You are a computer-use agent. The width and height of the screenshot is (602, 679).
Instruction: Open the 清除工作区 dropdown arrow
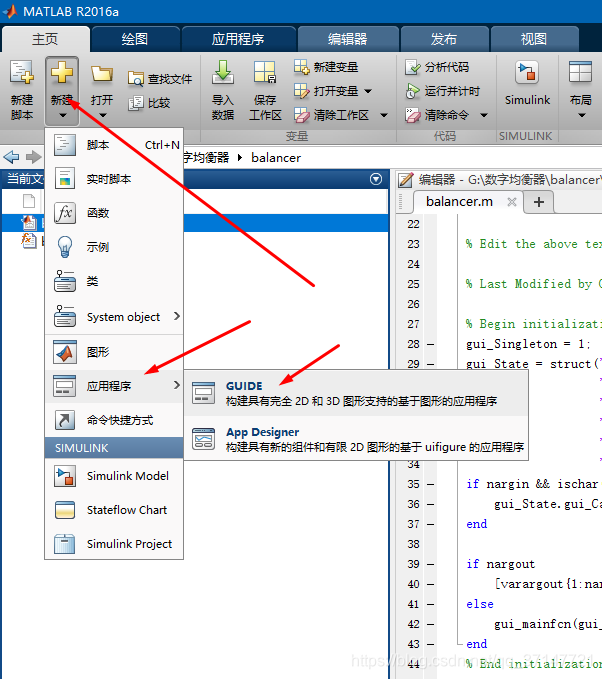pos(384,115)
